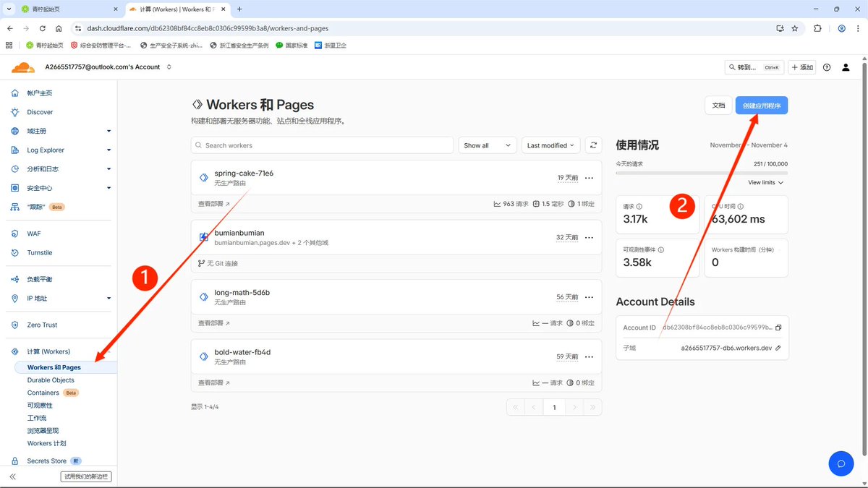Screen dimensions: 868x488
Task: Select 浏览器呈现 in sidebar
Action: pyautogui.click(x=43, y=431)
